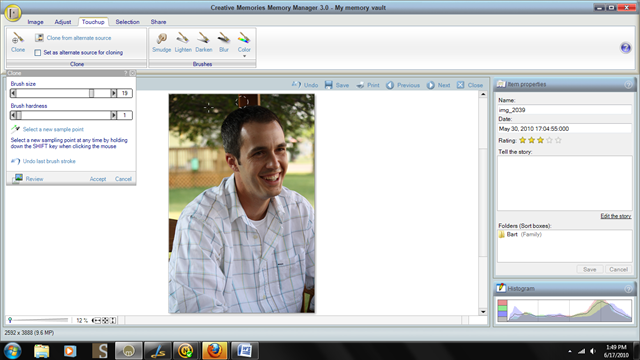Click the Item properties help icon

(628, 84)
